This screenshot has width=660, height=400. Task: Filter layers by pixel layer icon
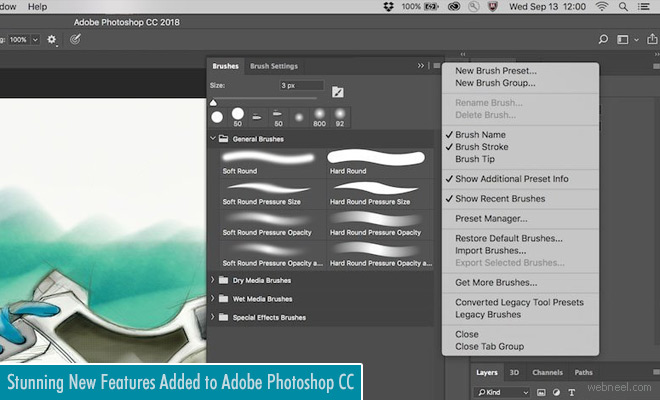541,392
